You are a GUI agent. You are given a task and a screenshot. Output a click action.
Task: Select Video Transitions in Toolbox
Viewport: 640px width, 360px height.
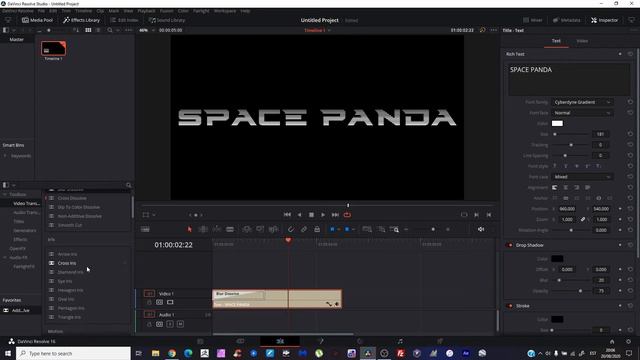pyautogui.click(x=27, y=203)
